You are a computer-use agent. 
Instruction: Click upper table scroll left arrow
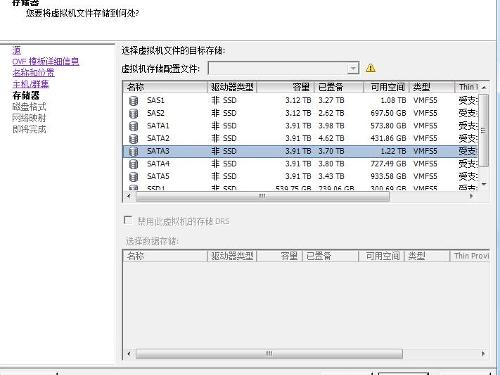tap(129, 196)
